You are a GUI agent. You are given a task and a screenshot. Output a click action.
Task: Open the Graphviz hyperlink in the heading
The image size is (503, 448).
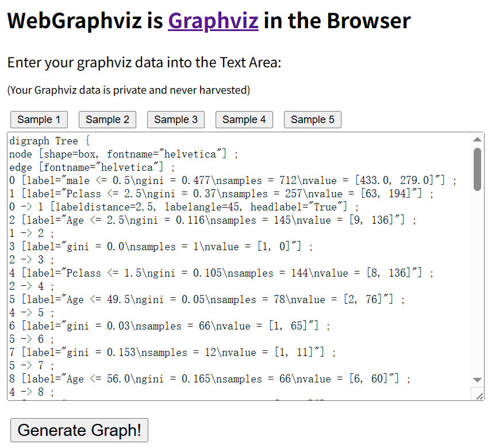tap(213, 21)
